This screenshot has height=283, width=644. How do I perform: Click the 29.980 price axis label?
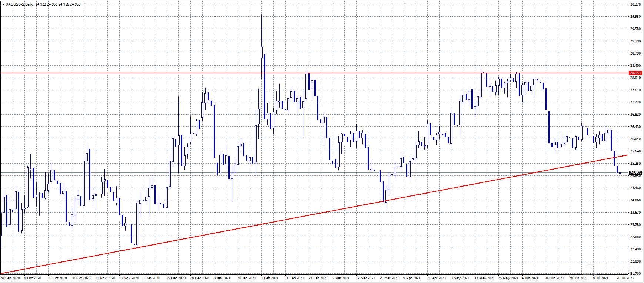(635, 17)
